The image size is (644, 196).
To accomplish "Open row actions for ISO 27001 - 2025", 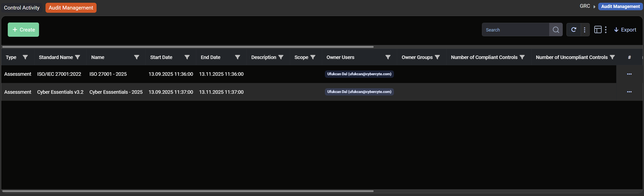I will [629, 74].
